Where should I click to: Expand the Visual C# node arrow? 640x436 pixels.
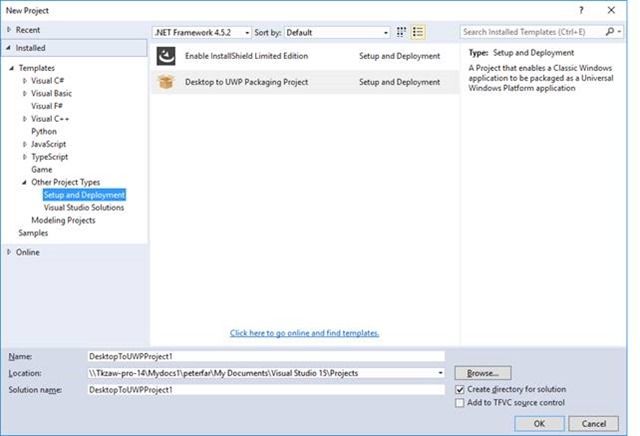click(24, 80)
